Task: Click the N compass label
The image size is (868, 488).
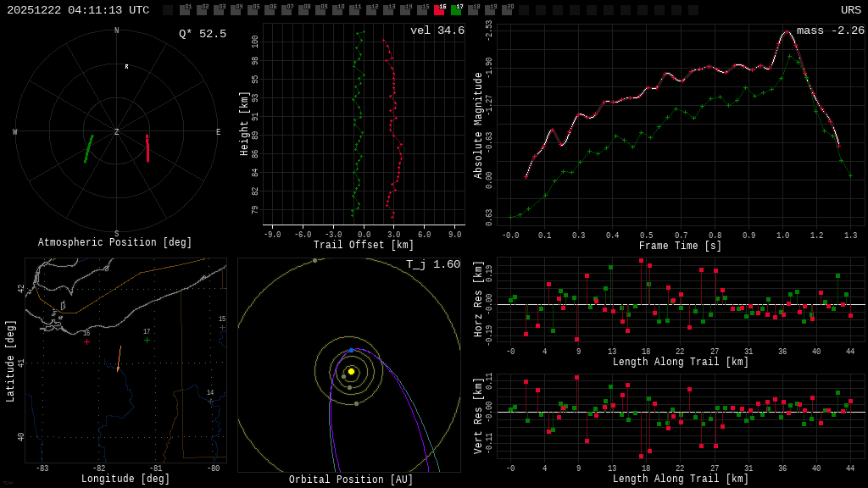Action: (116, 30)
